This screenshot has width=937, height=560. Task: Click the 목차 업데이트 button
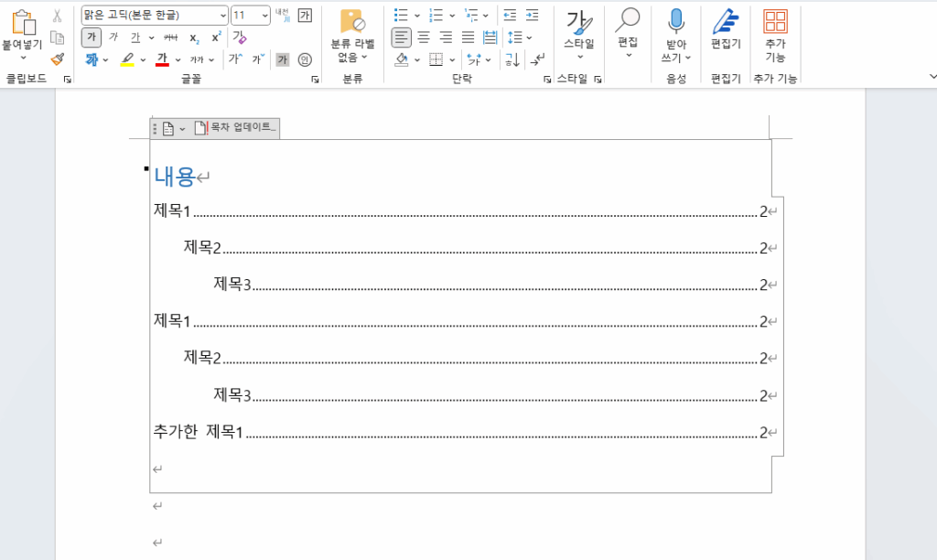click(x=236, y=128)
